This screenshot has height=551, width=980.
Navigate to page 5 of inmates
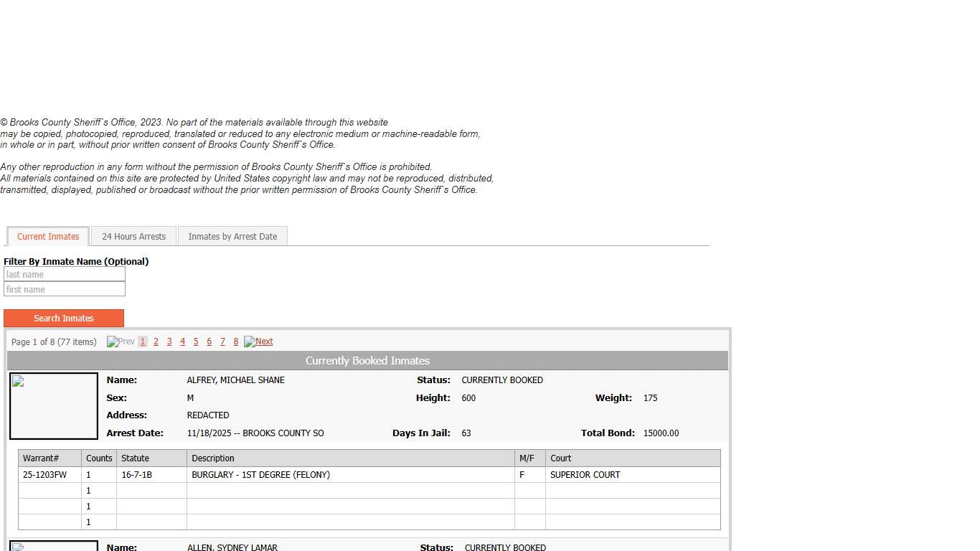(196, 342)
